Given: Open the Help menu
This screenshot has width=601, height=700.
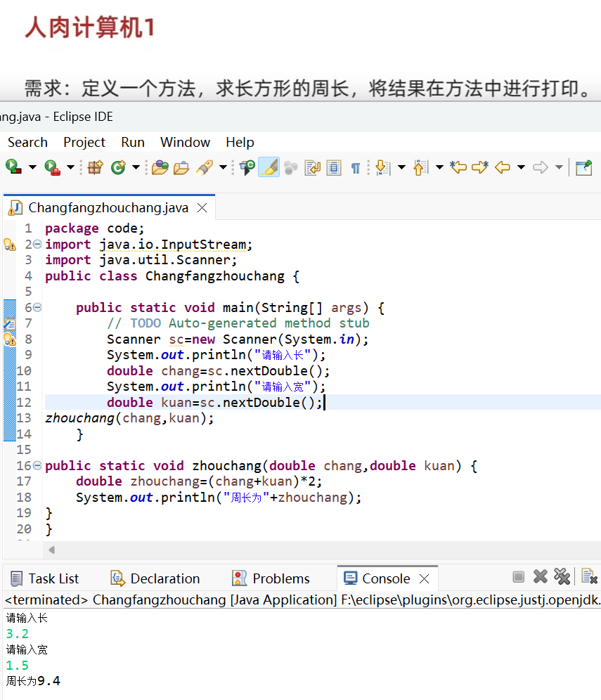Looking at the screenshot, I should tap(240, 143).
